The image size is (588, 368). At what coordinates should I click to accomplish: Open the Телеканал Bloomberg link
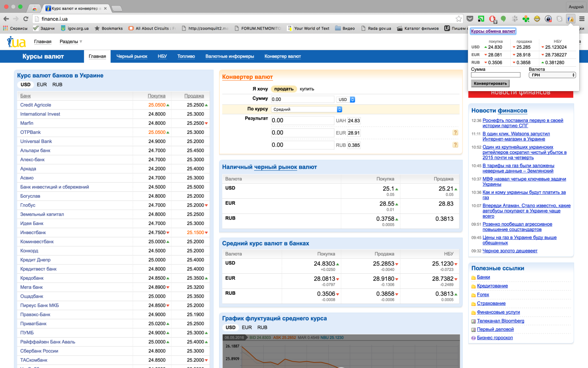(x=500, y=321)
